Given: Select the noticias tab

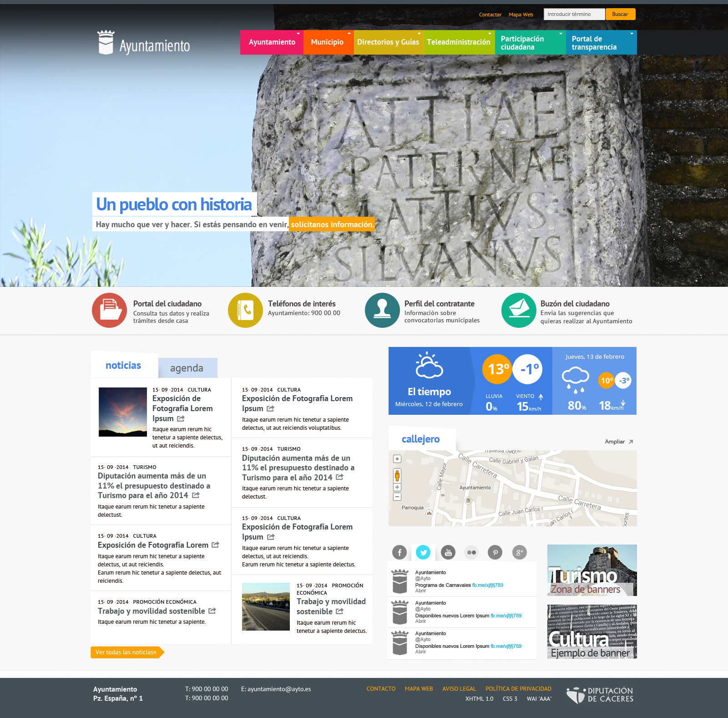Looking at the screenshot, I should (123, 366).
